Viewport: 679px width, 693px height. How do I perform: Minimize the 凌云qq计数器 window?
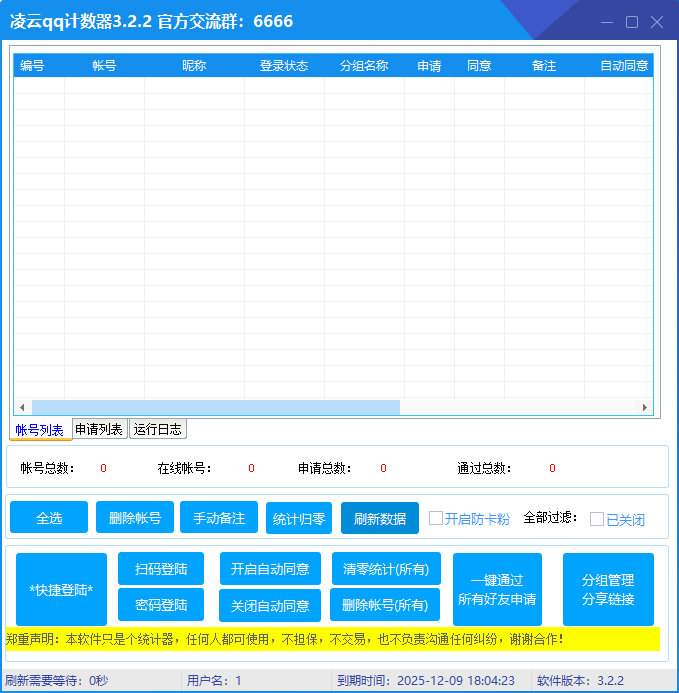[x=607, y=22]
